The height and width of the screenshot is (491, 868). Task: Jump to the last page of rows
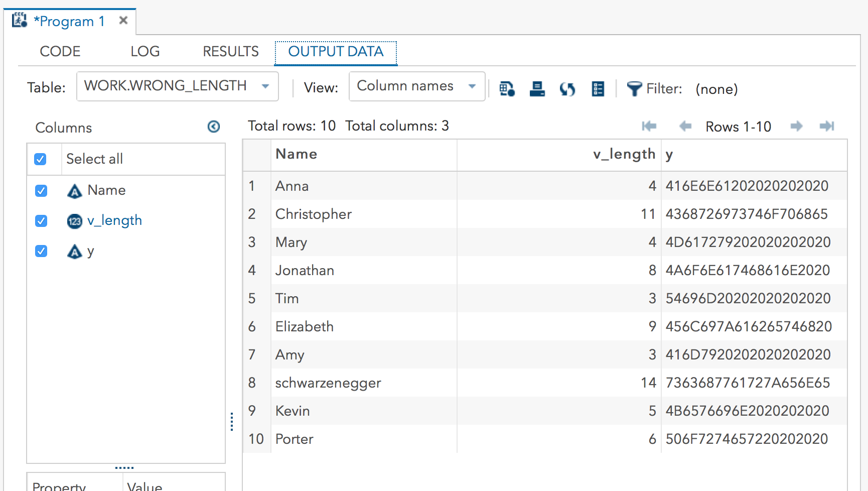pos(826,126)
